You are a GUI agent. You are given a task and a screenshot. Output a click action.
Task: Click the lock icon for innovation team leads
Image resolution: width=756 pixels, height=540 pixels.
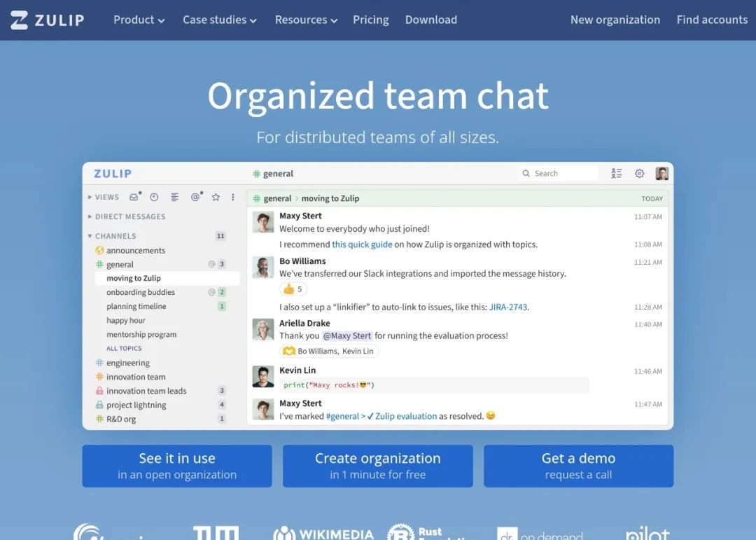point(99,390)
